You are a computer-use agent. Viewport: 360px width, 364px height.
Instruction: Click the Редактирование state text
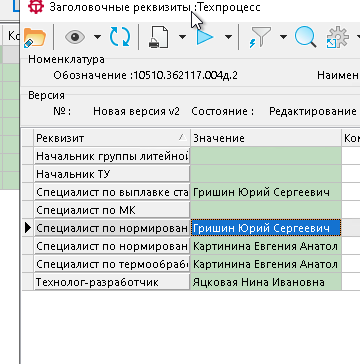click(313, 111)
